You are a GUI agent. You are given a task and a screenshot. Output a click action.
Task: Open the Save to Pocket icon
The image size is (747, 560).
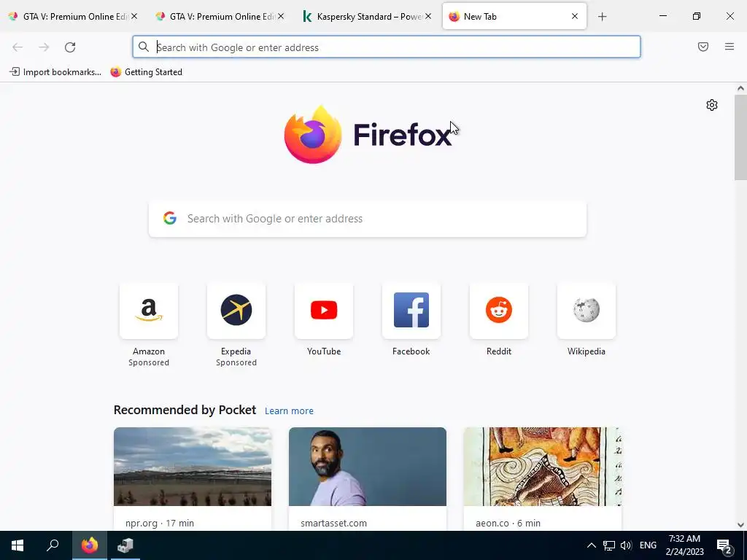point(703,47)
